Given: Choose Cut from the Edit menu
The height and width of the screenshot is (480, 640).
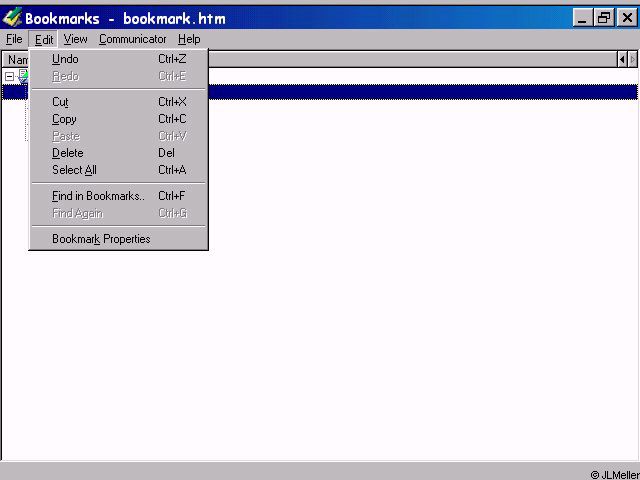Looking at the screenshot, I should [119, 102].
